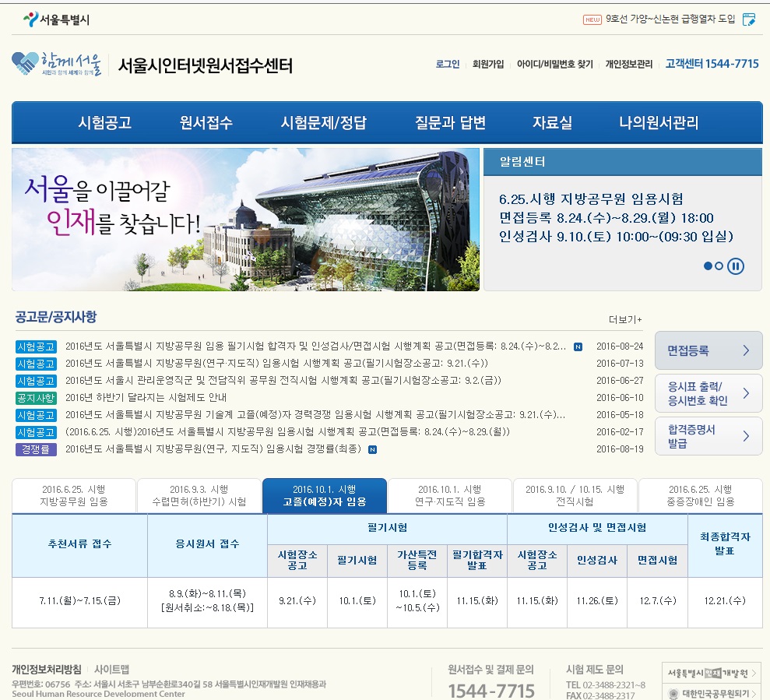
Task: Open 2016년 하반기 달라지는 시험제도 안내
Action: 146,398
